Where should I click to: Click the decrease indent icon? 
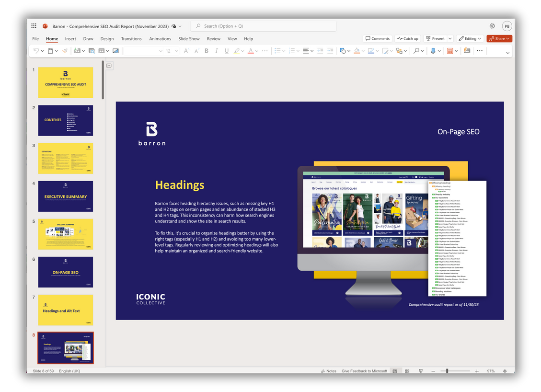320,51
